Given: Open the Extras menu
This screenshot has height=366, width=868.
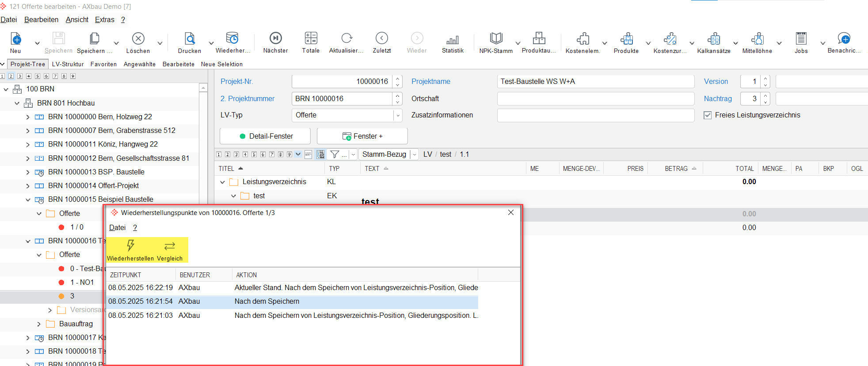Looking at the screenshot, I should (105, 19).
